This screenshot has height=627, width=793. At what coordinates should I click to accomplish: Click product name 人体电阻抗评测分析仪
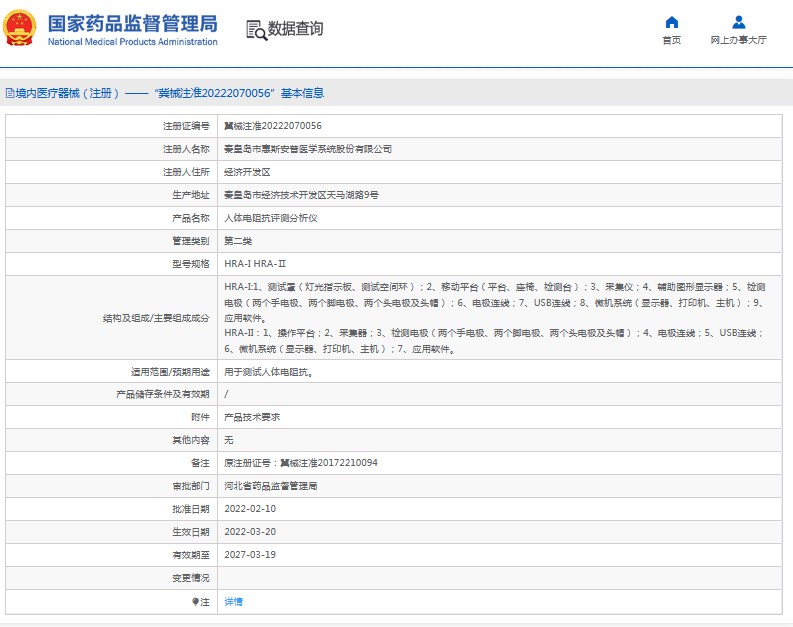271,218
